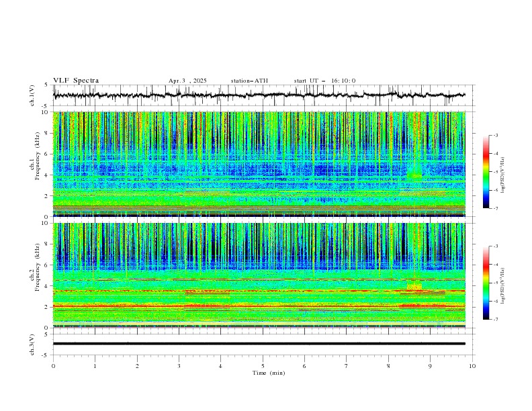Click the time axis tick label "3"
The image size is (532, 411).
[179, 366]
